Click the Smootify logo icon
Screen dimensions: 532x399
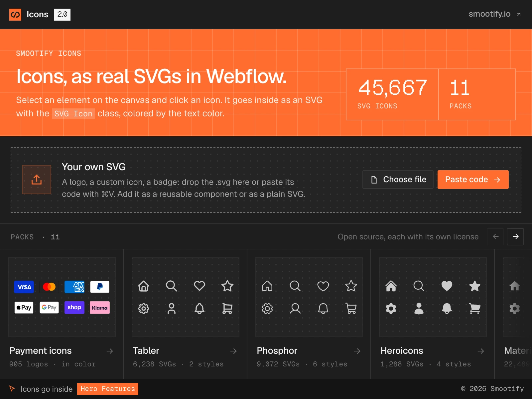(15, 15)
